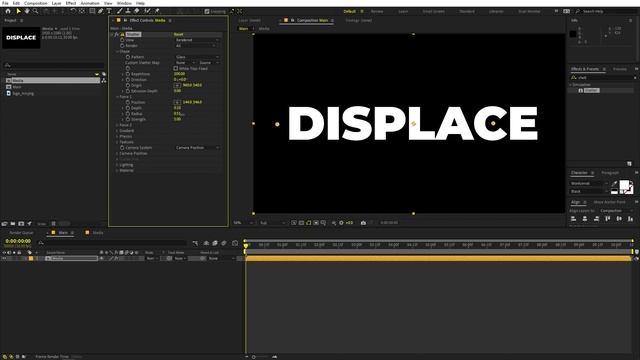The width and height of the screenshot is (640, 360).
Task: Toggle Motion Blur enable switch in timeline
Action: pyautogui.click(x=224, y=243)
